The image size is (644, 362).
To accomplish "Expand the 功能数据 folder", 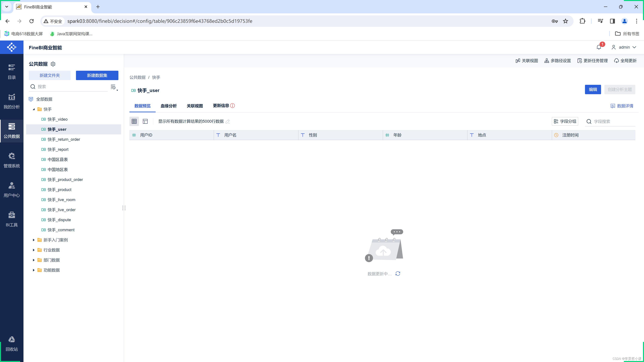I will coord(34,270).
